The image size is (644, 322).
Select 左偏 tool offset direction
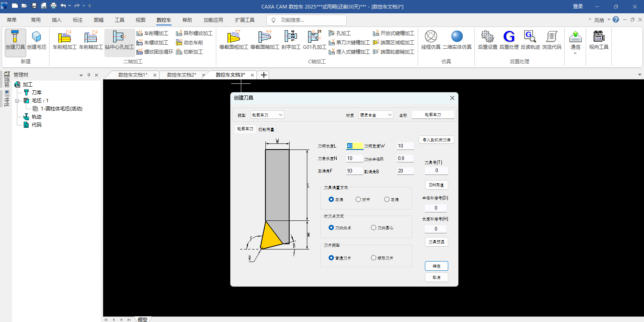click(336, 199)
